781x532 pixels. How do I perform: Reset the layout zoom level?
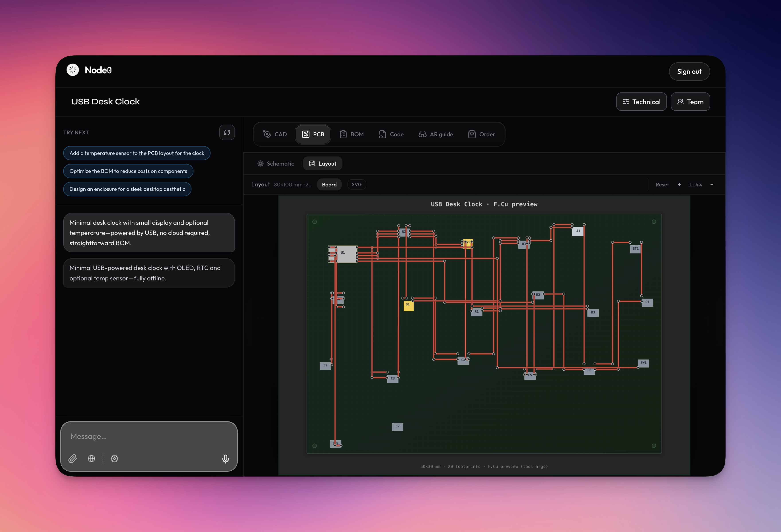coord(662,184)
